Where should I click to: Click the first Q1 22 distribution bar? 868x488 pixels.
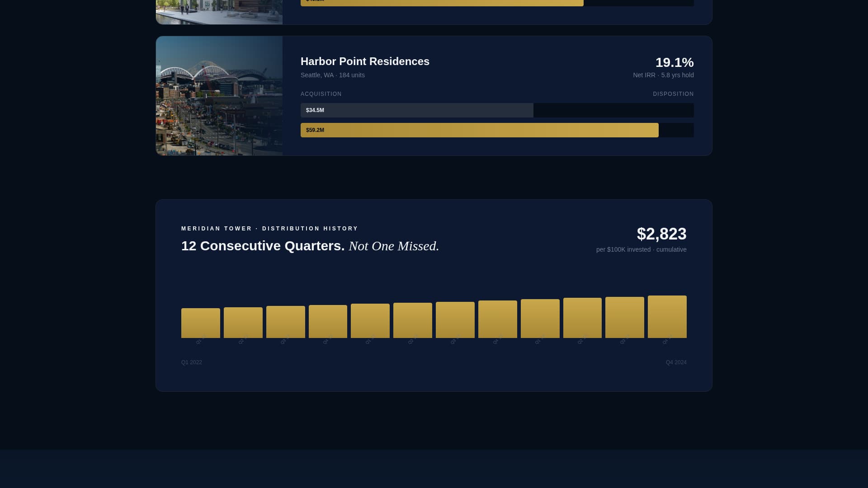point(200,323)
